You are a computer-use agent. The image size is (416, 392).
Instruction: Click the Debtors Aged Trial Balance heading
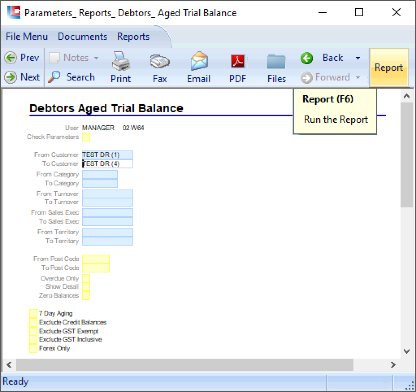point(106,108)
